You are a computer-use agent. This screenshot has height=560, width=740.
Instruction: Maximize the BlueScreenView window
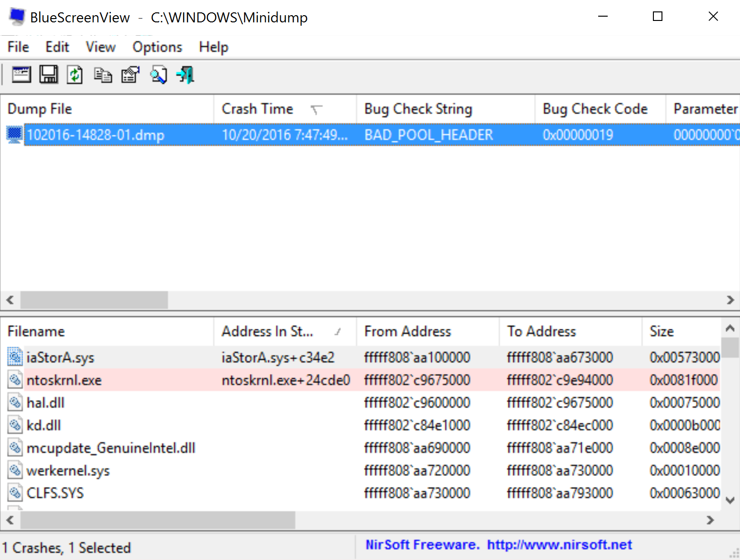pos(658,17)
